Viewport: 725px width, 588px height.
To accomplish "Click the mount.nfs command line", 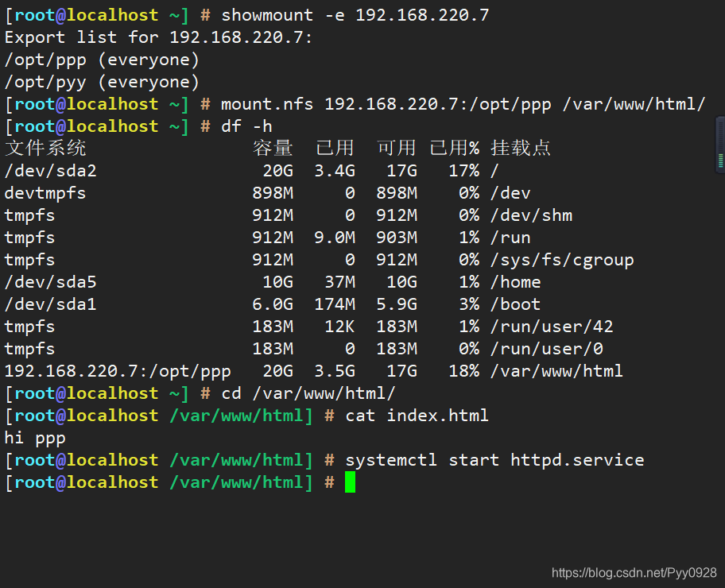I will point(463,104).
